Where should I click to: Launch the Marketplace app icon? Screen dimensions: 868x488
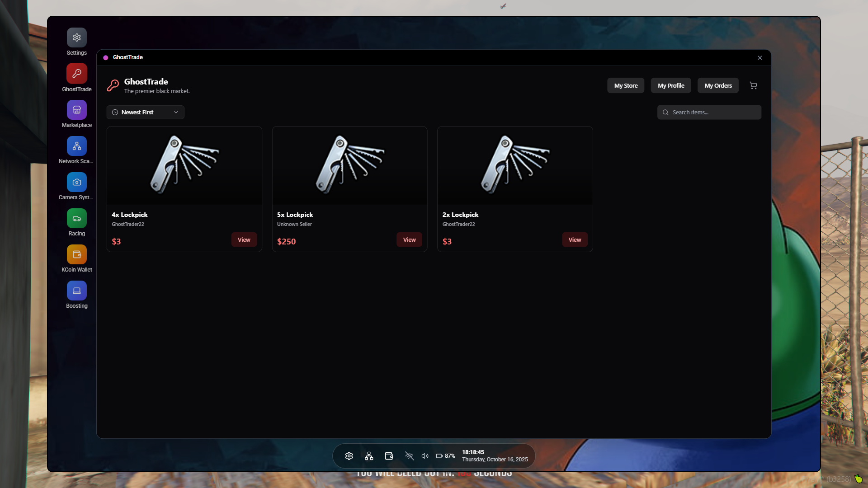point(77,110)
